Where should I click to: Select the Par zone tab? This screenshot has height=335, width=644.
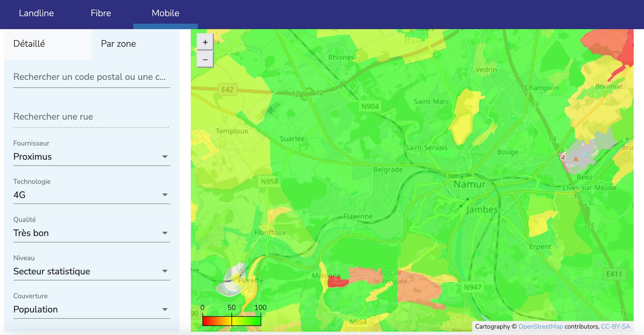(x=135, y=44)
